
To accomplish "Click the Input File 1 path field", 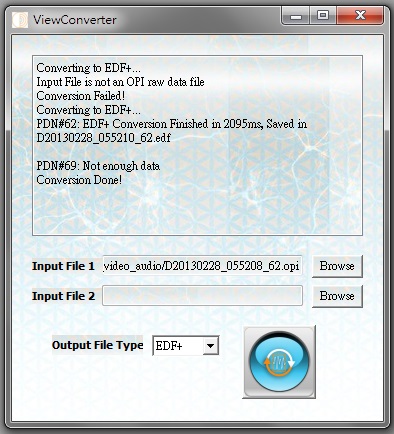I will point(202,266).
